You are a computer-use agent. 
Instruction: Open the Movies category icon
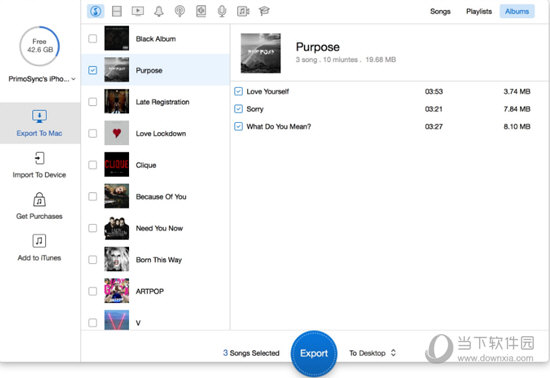point(117,11)
